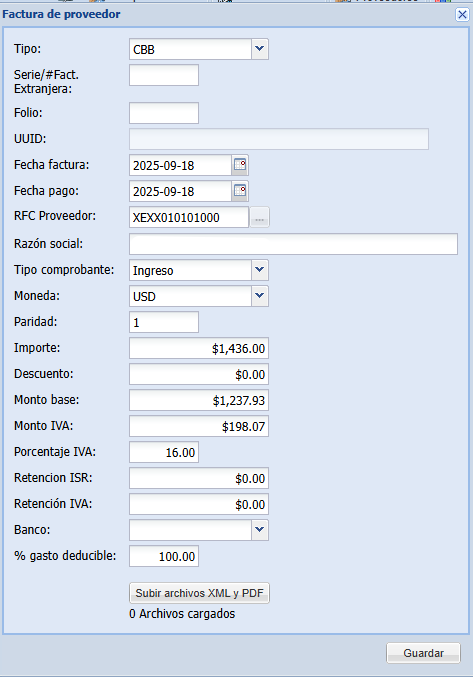Expand the Tipo comprobante dropdown arrow
Image resolution: width=473 pixels, height=677 pixels.
(x=260, y=270)
